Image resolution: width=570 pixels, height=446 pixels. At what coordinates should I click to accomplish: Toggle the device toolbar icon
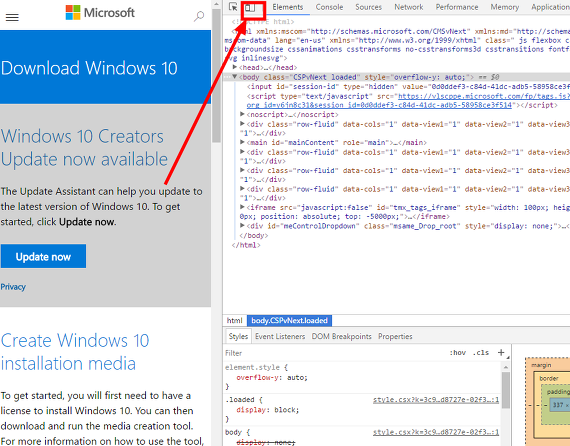[x=250, y=7]
